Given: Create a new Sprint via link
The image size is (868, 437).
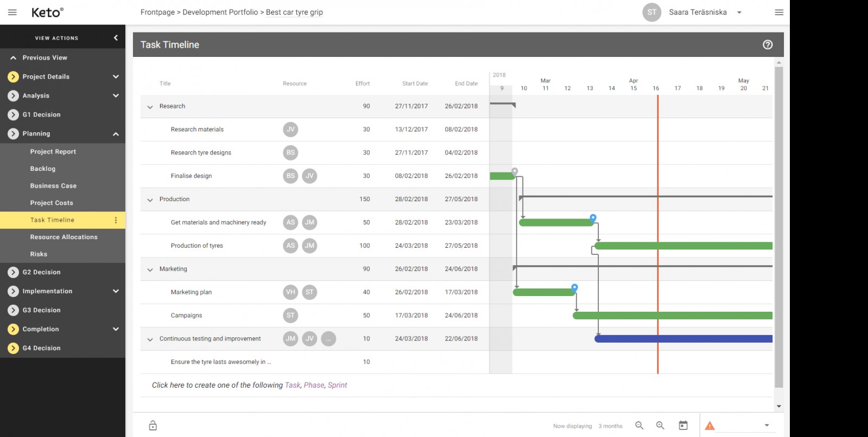Looking at the screenshot, I should 337,385.
